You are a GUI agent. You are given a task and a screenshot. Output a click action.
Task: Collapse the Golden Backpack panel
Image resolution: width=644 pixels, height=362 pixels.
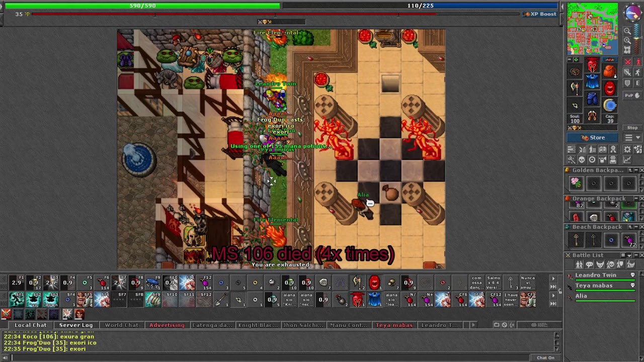635,170
